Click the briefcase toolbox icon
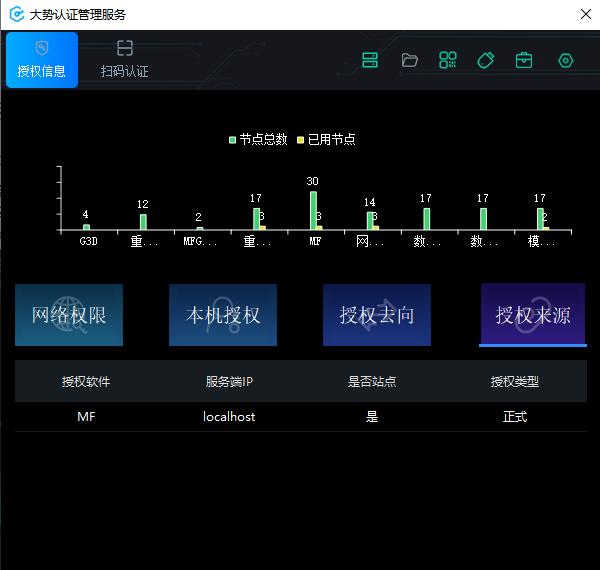This screenshot has width=600, height=570. point(524,60)
